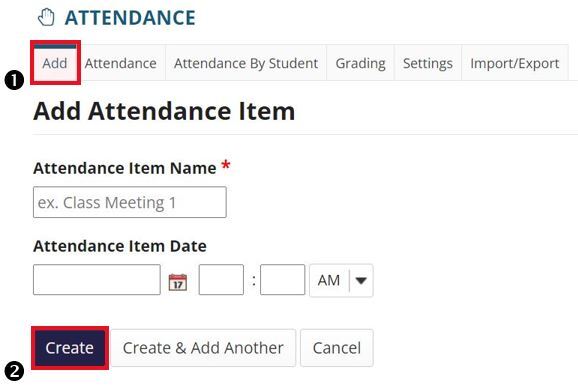Click the ATTENDANCE page title
The width and height of the screenshot is (578, 387).
click(x=130, y=18)
